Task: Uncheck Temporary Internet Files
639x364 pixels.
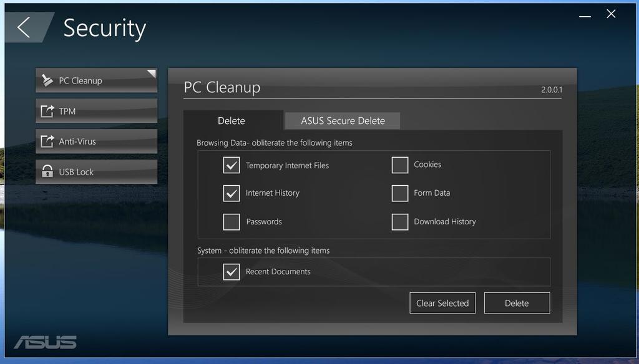Action: 232,165
